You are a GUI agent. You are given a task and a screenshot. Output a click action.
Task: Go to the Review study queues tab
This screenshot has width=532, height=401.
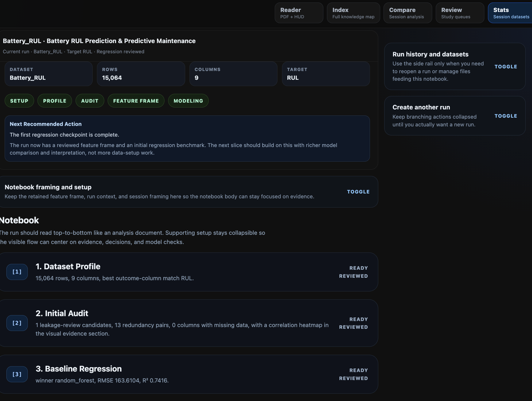click(460, 13)
